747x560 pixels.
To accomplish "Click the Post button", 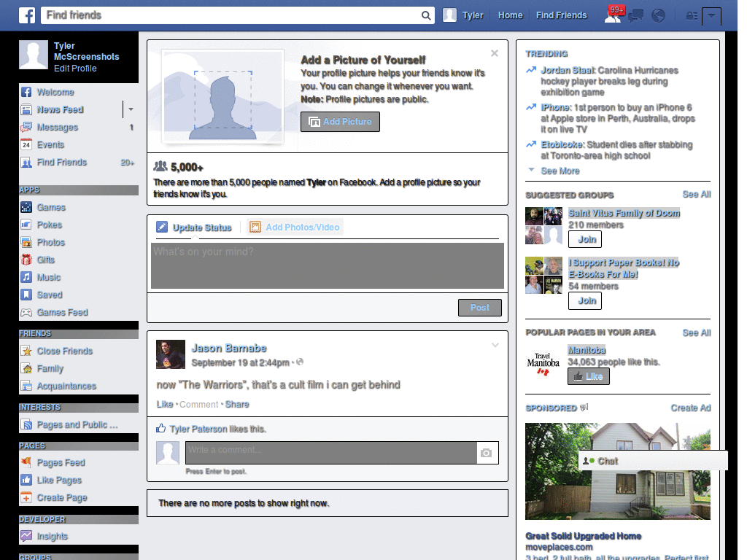I will pos(480,308).
